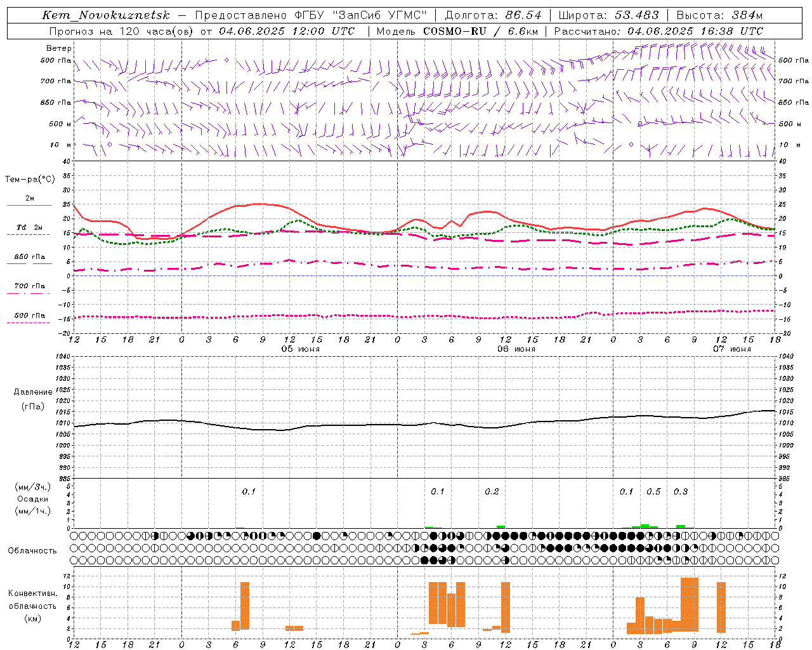Click the computed timestamp Рассчитано: 04.06.2025 16:38 UTC

tap(658, 31)
